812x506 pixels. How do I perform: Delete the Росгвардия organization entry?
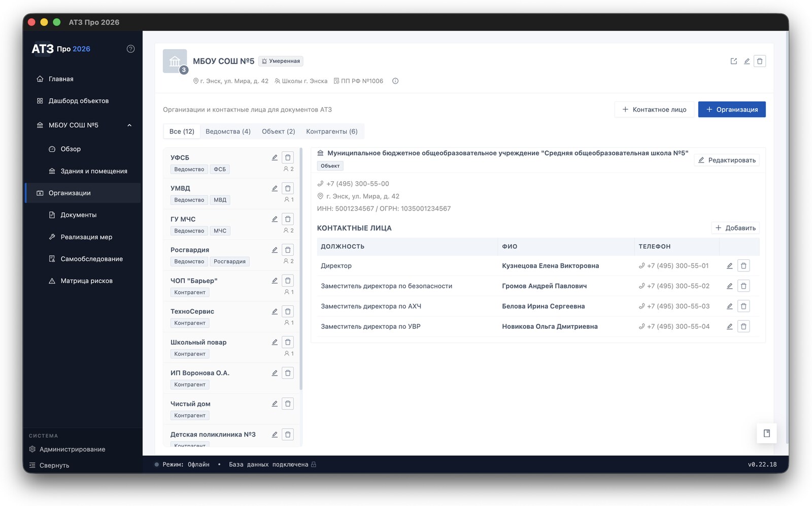coord(288,250)
